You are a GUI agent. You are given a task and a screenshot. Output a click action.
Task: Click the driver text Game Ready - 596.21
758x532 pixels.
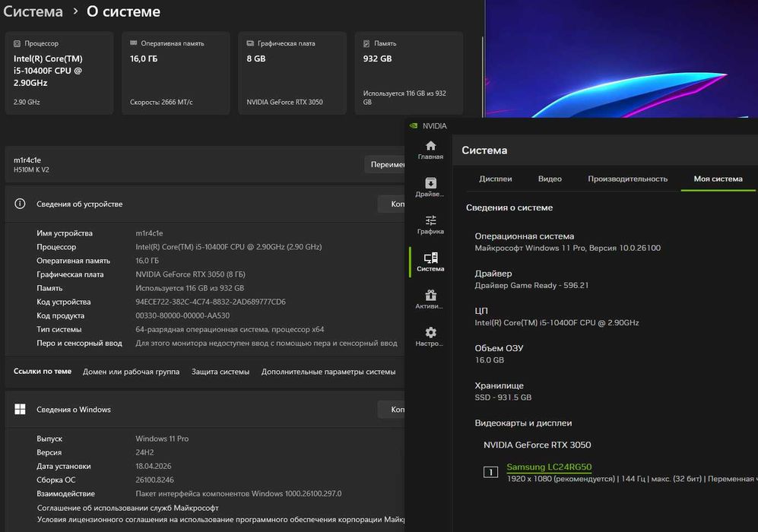[531, 285]
